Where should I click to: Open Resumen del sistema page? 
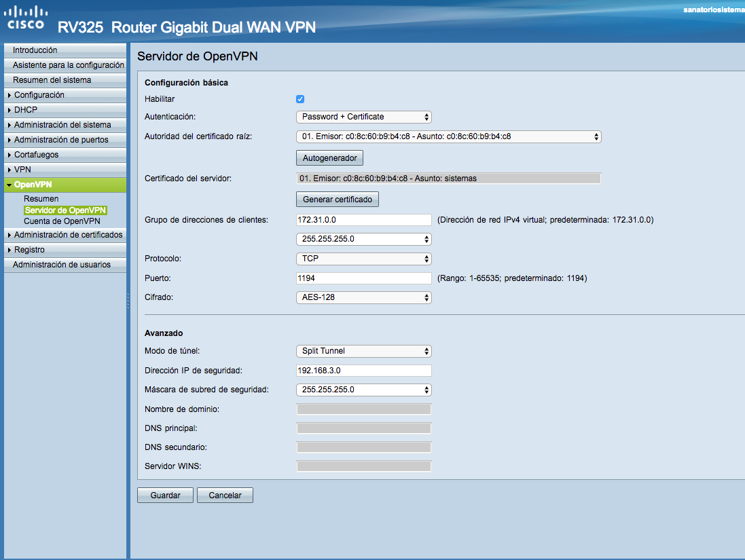tap(52, 80)
